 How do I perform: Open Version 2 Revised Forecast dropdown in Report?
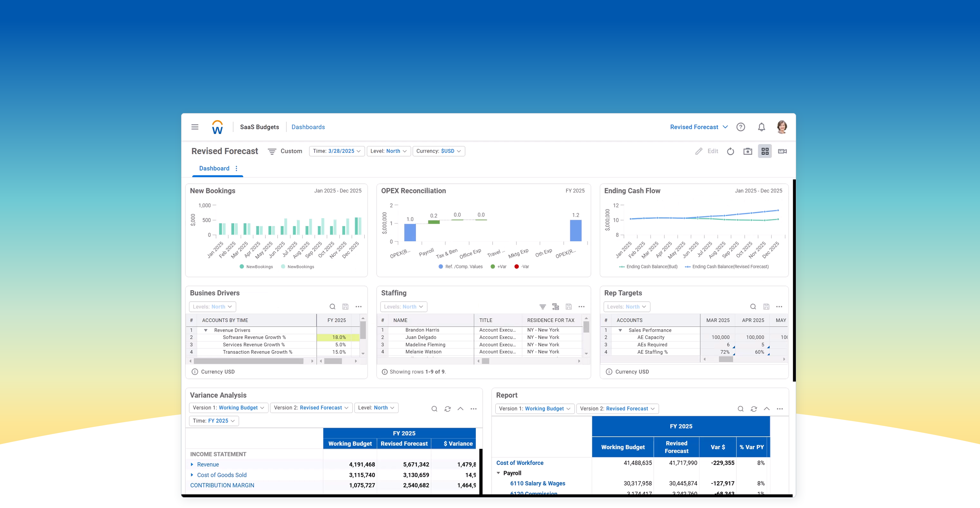[617, 409]
